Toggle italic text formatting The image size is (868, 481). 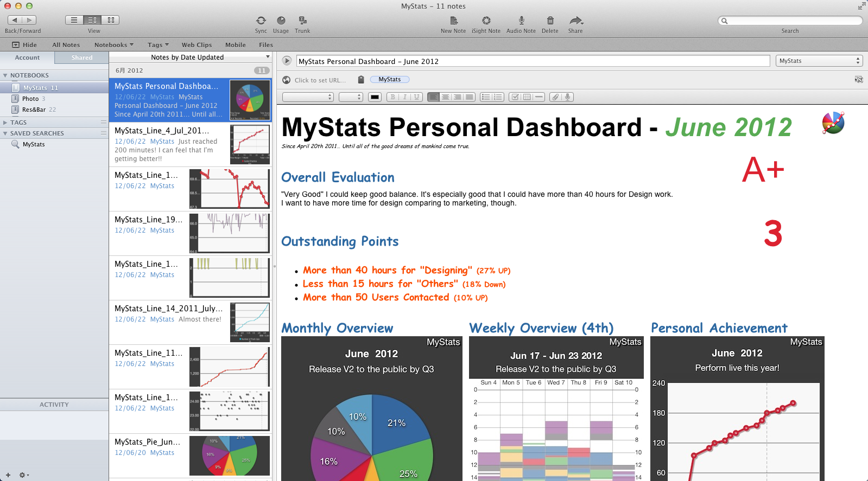(x=404, y=97)
